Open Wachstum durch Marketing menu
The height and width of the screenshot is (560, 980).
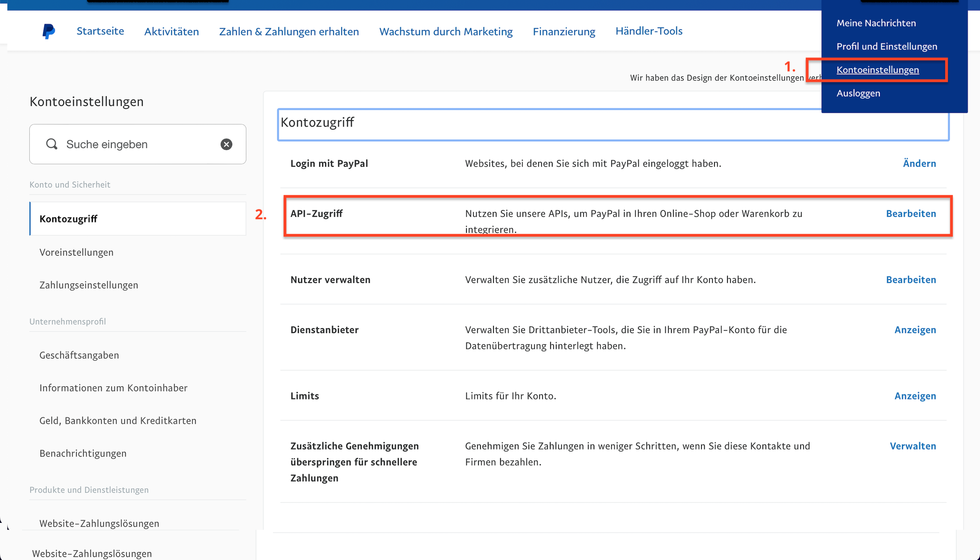pos(446,32)
